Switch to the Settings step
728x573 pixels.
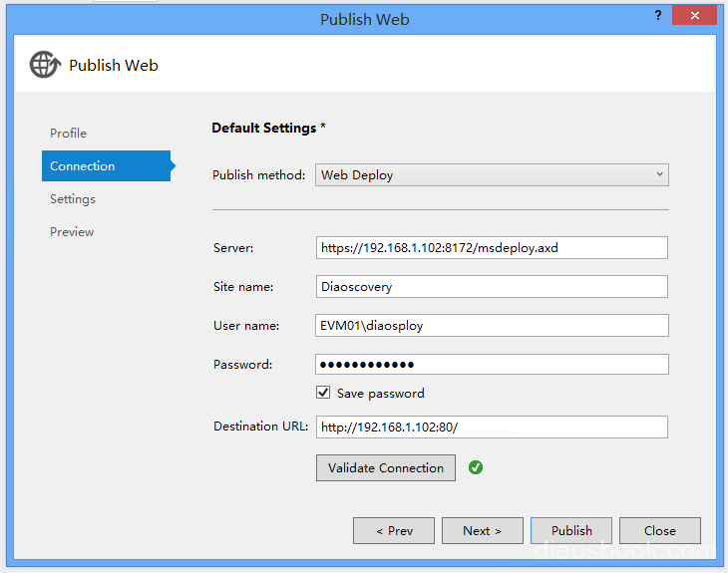pos(73,199)
